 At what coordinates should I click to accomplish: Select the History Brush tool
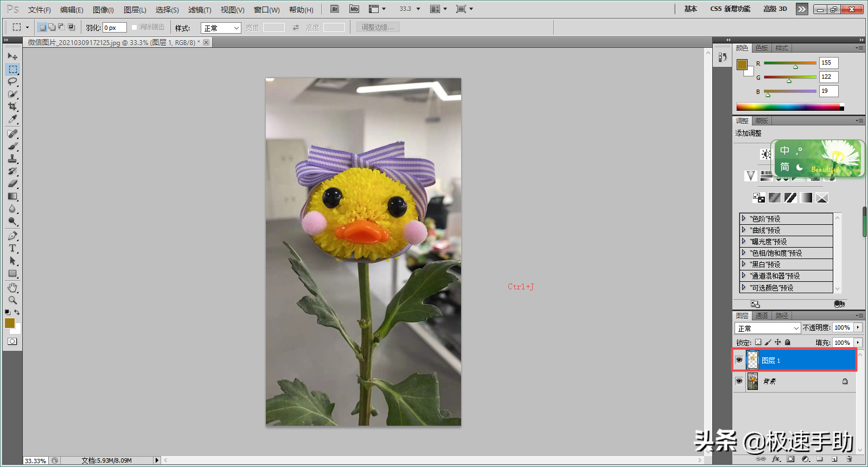tap(12, 171)
